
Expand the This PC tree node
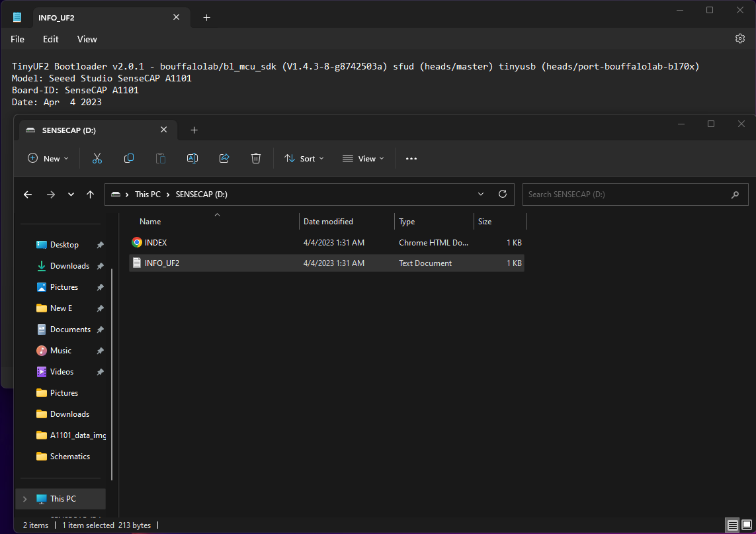point(25,499)
